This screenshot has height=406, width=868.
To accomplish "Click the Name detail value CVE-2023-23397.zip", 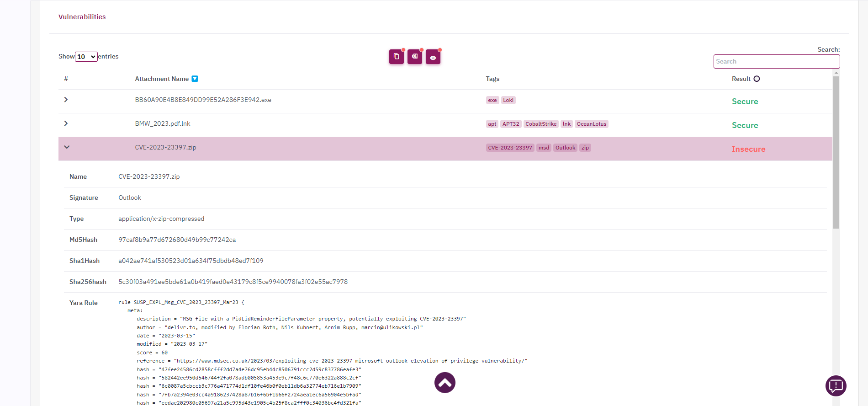I will (149, 176).
